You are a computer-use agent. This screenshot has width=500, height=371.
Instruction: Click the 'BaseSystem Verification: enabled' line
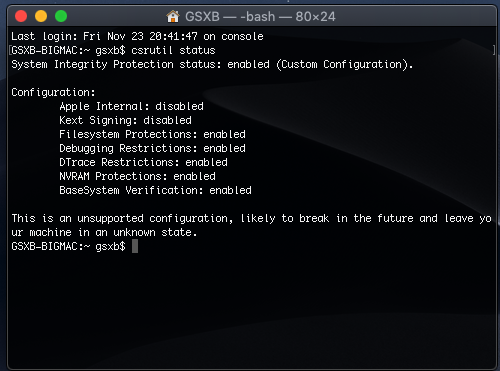[x=155, y=190]
